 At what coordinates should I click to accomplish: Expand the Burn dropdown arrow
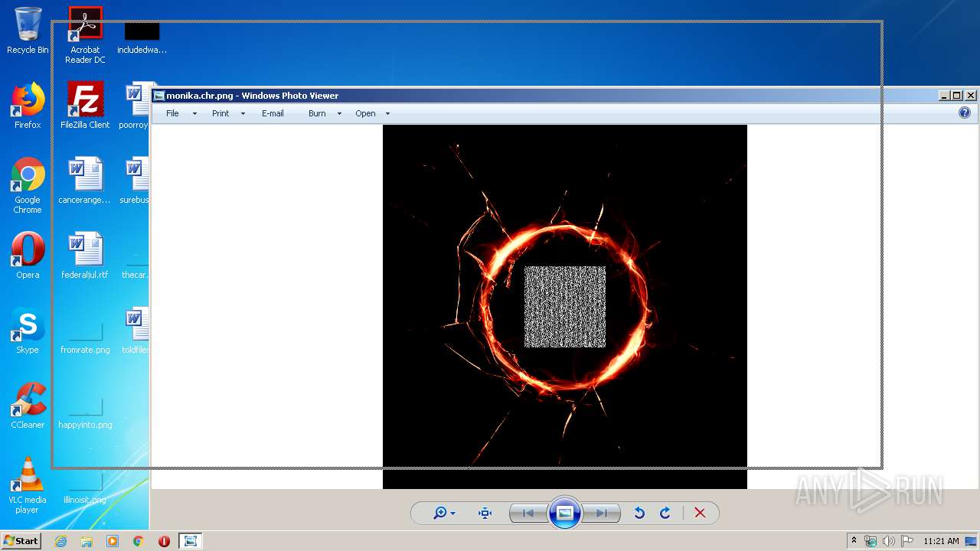339,114
